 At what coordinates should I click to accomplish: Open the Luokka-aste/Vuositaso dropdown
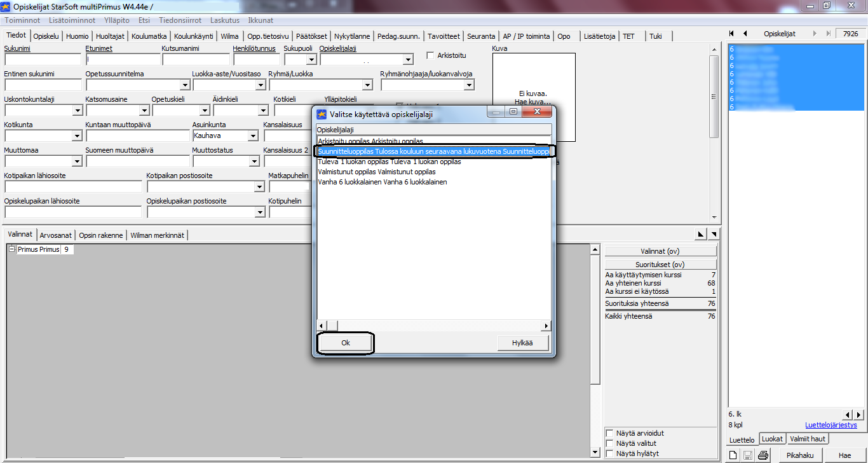point(261,85)
